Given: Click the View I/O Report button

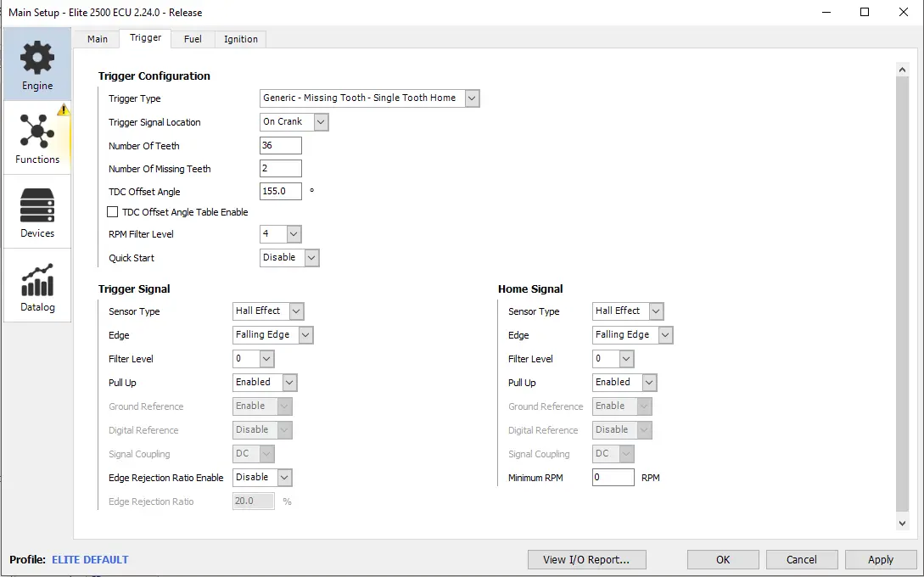Looking at the screenshot, I should 586,559.
